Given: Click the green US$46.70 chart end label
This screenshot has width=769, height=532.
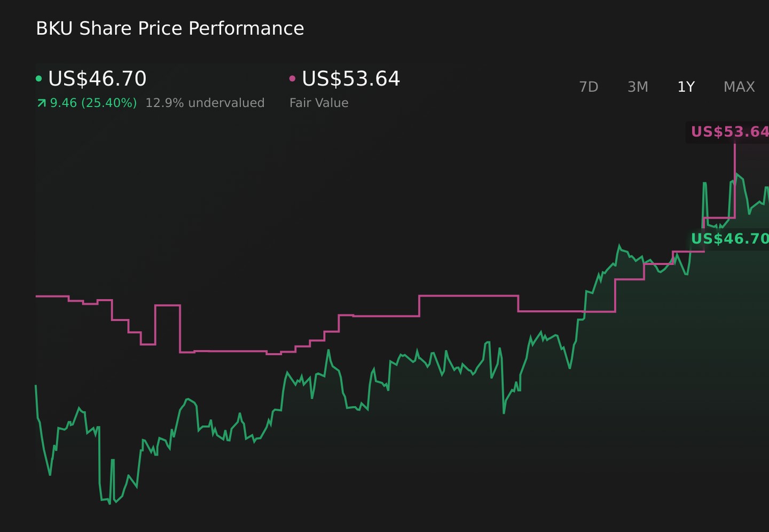Looking at the screenshot, I should 729,239.
